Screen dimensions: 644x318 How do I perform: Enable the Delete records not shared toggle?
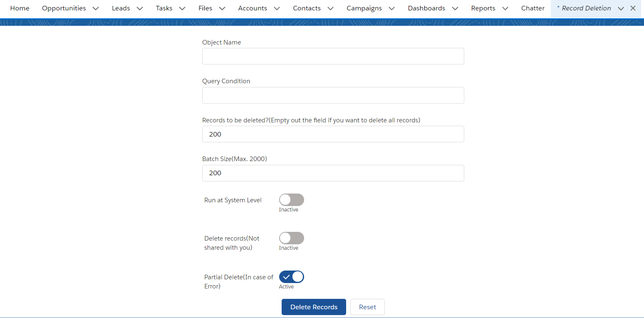pos(291,238)
